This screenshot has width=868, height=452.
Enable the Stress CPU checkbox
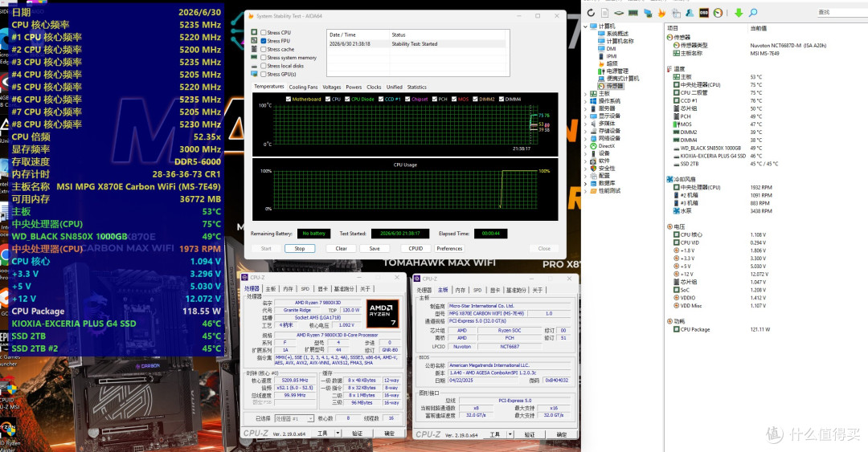(264, 33)
